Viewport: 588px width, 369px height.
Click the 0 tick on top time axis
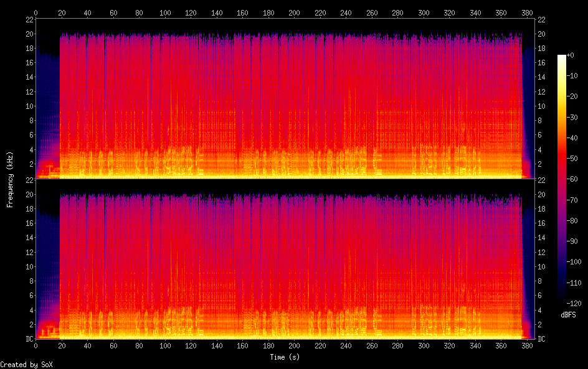[36, 12]
